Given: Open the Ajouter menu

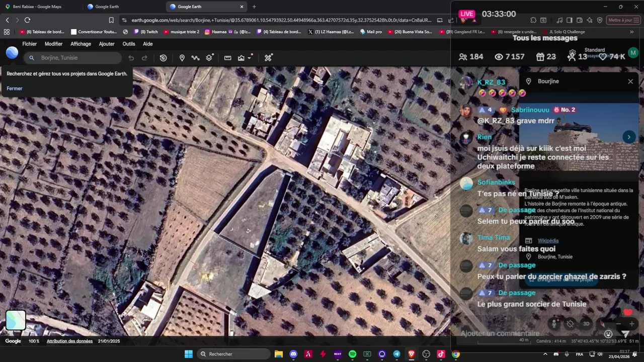Looking at the screenshot, I should pyautogui.click(x=107, y=44).
